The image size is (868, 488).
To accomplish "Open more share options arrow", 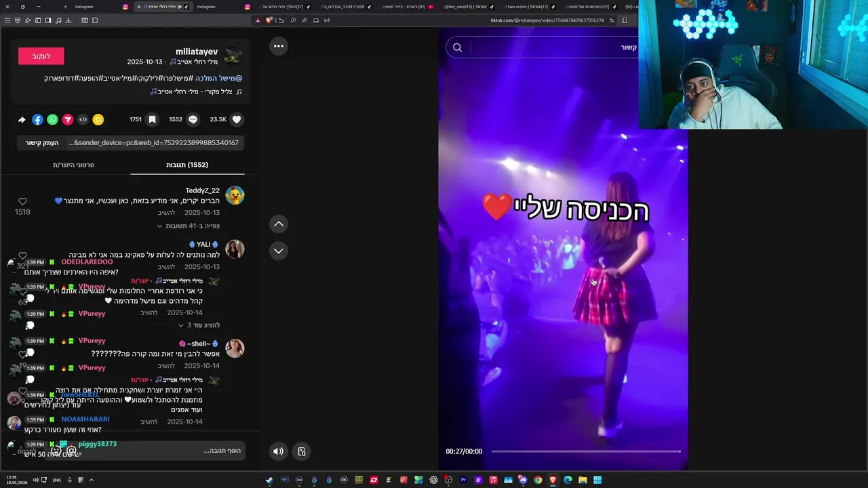I will coord(22,119).
